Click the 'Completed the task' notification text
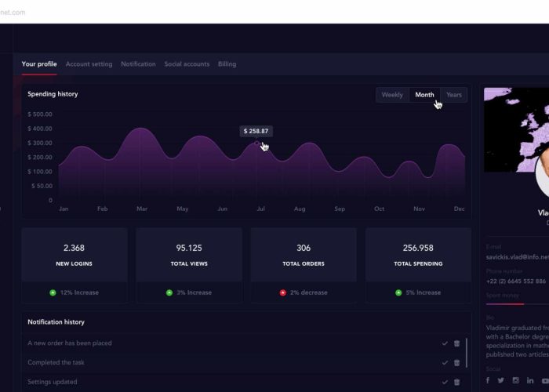Viewport: 549px width, 392px height. pos(56,362)
